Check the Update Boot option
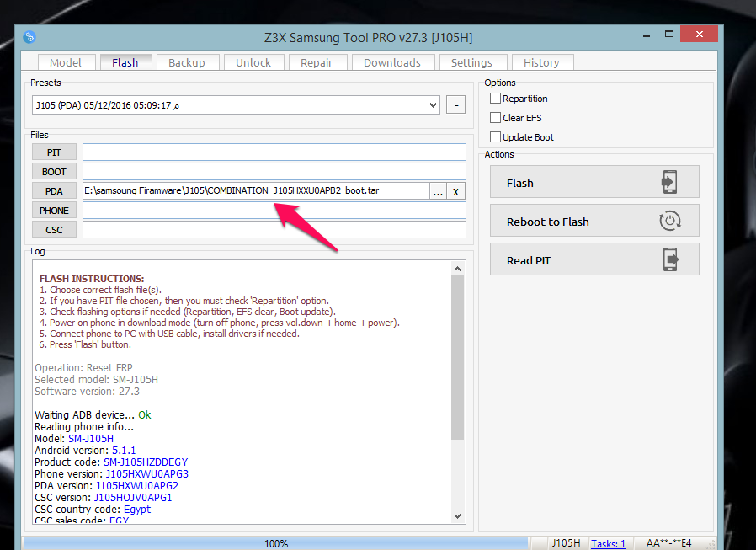Screen dimensions: 756x550 495,137
